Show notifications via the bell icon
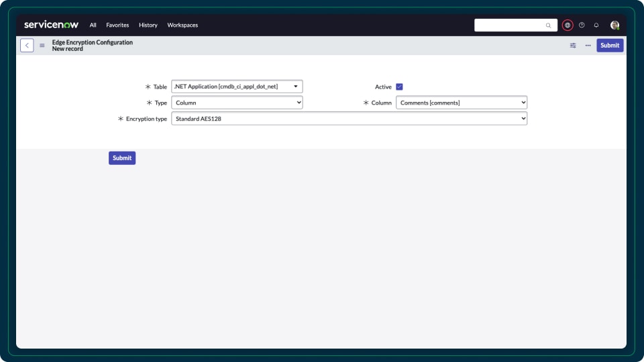 (596, 25)
